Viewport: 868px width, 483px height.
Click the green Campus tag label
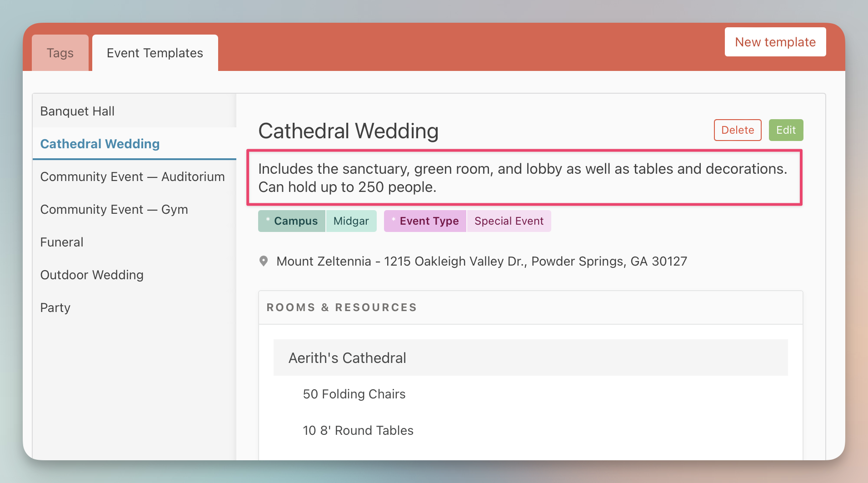[x=292, y=221]
